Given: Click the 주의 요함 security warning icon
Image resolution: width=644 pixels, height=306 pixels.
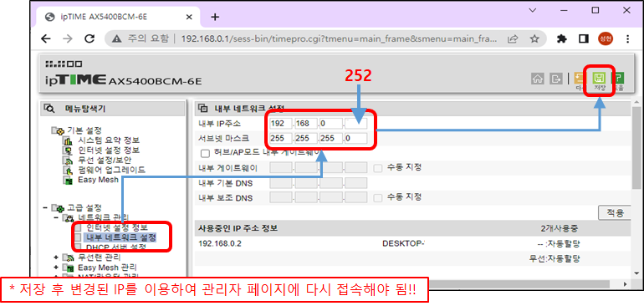Looking at the screenshot, I should [x=117, y=39].
